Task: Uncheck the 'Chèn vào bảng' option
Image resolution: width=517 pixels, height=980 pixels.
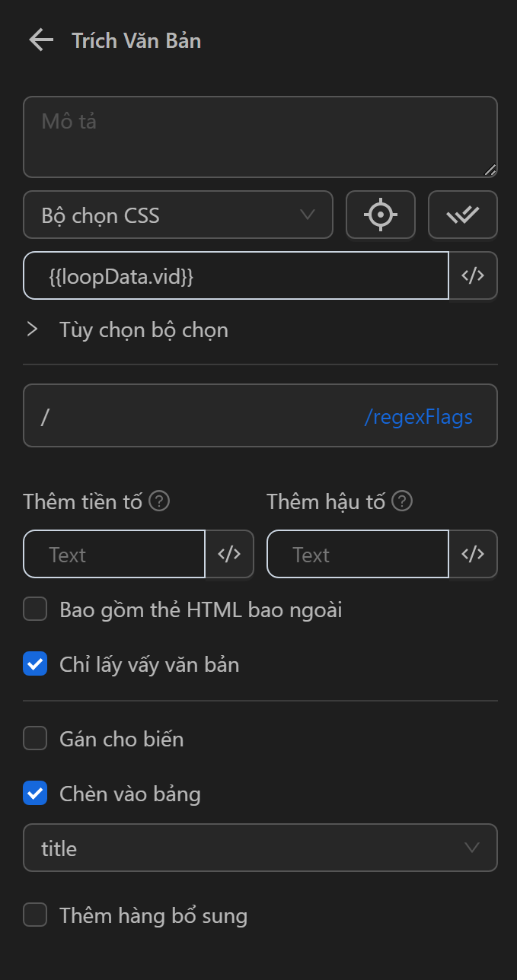Action: tap(34, 793)
